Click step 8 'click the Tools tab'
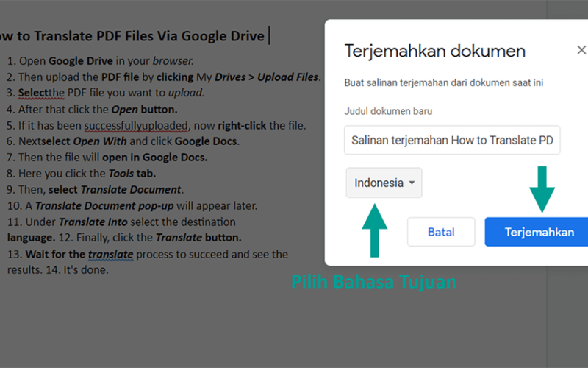The height and width of the screenshot is (368, 588). 82,173
